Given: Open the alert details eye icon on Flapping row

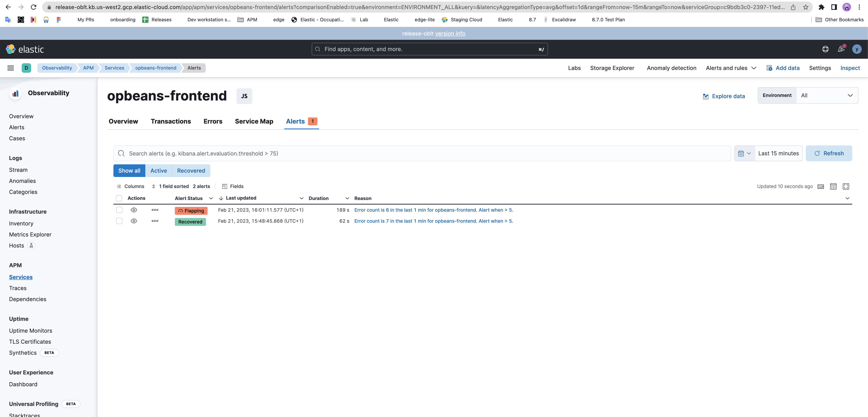Looking at the screenshot, I should pyautogui.click(x=134, y=210).
